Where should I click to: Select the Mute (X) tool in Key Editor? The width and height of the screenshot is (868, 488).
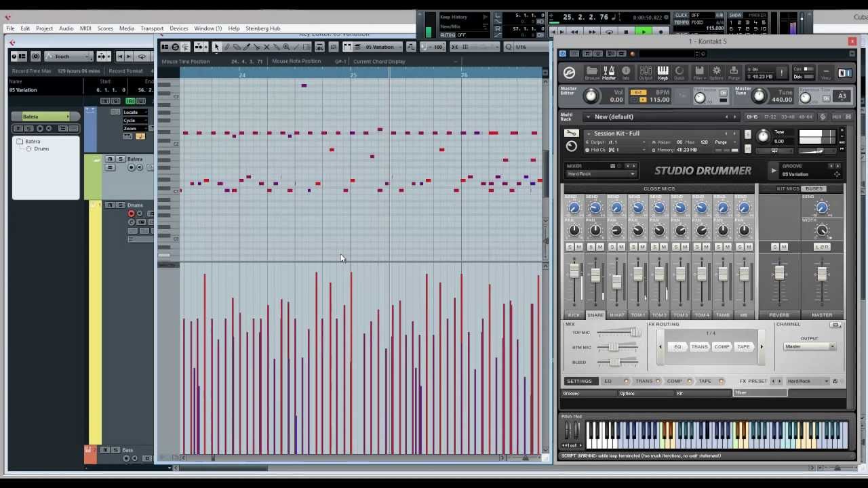pyautogui.click(x=267, y=47)
